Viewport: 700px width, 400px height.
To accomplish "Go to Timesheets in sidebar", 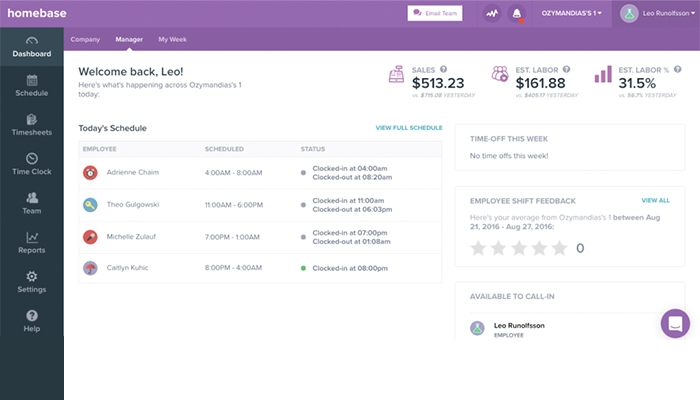I will [31, 124].
